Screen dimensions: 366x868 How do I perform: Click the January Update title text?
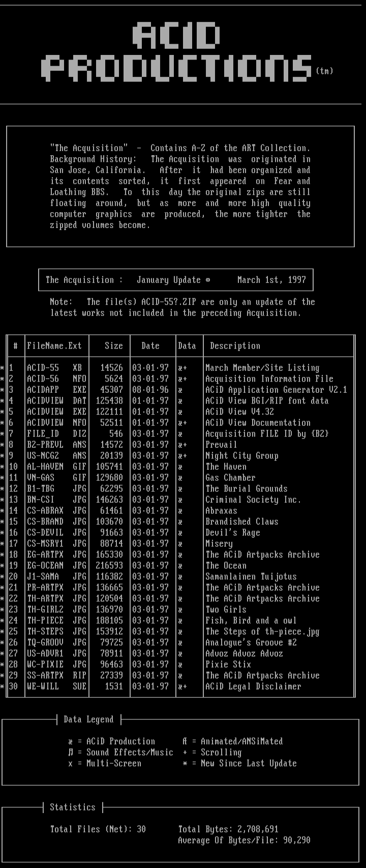tap(169, 280)
